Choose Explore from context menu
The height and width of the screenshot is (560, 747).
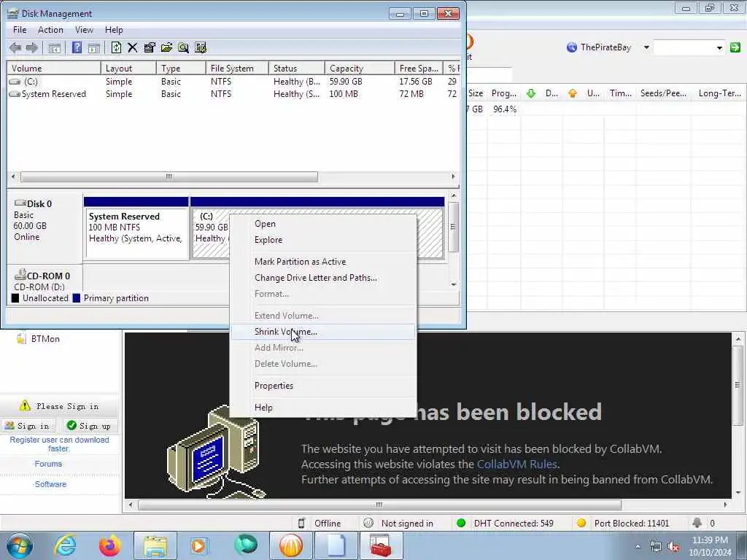tap(323, 240)
